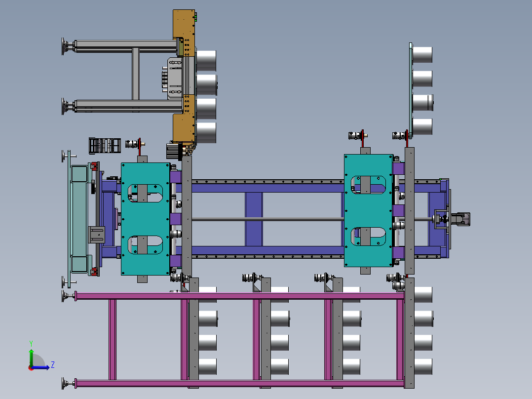This screenshot has width=532, height=399.
Task: Select the light green bracket frame on the left
Action: point(79,219)
